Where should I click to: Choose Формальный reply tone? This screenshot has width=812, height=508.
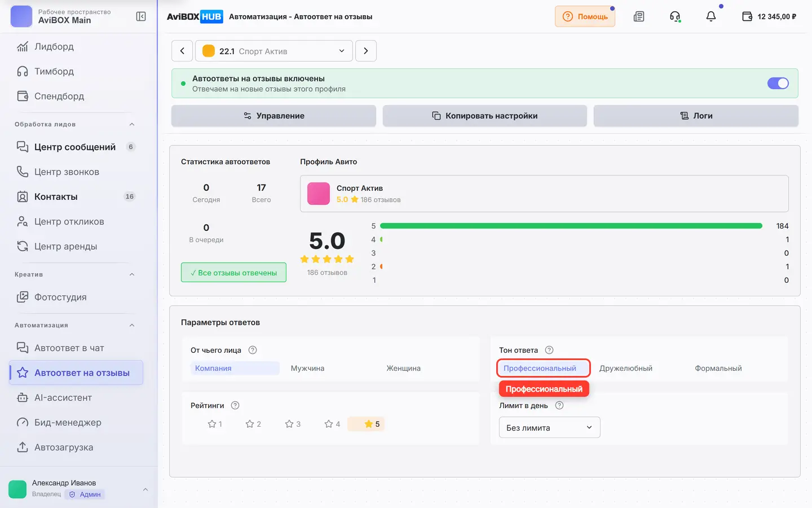coord(718,368)
